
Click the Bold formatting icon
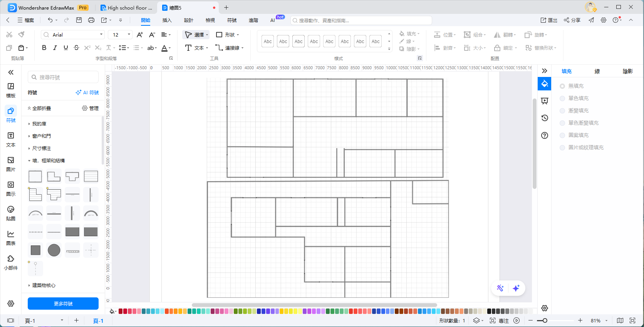(44, 48)
